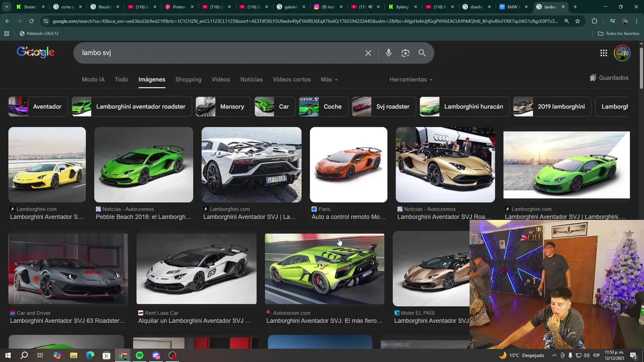
Task: Expand the Más dropdown menu
Action: (x=329, y=79)
